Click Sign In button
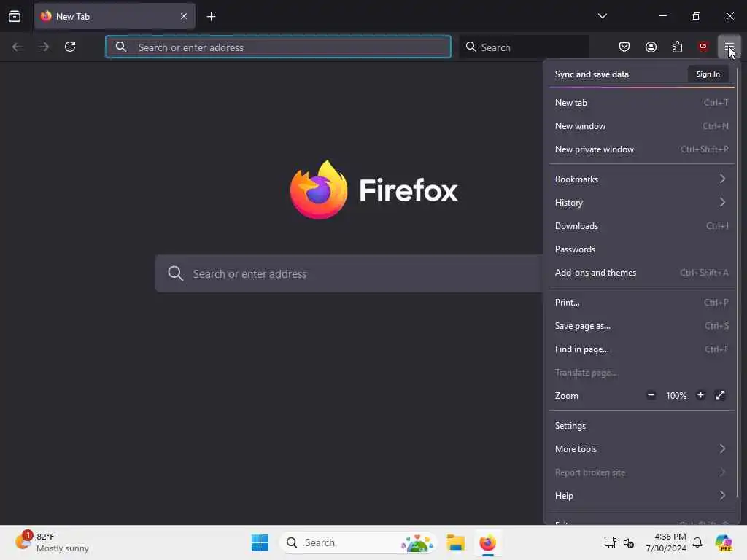747x560 pixels. click(708, 74)
